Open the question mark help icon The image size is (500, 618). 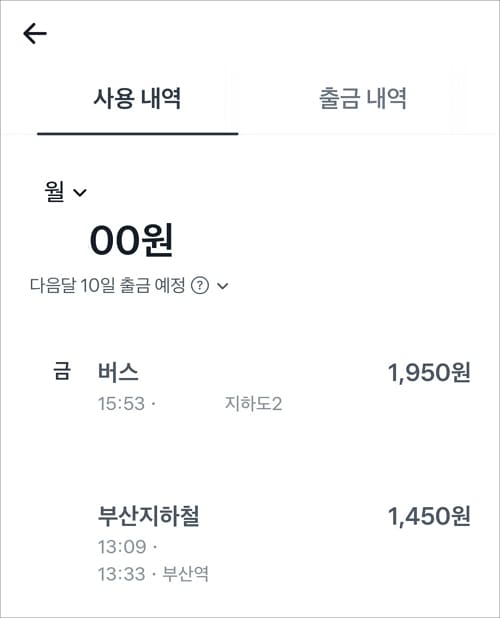[200, 285]
